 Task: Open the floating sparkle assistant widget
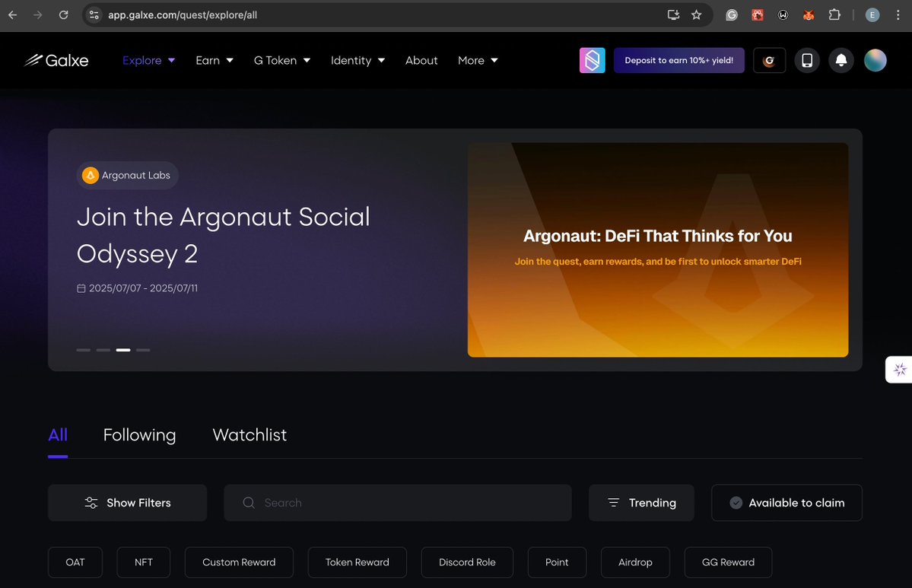tap(899, 370)
